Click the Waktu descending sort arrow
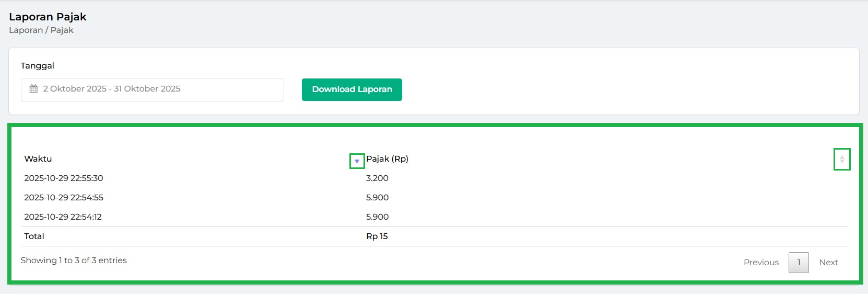The width and height of the screenshot is (868, 294). pyautogui.click(x=357, y=161)
